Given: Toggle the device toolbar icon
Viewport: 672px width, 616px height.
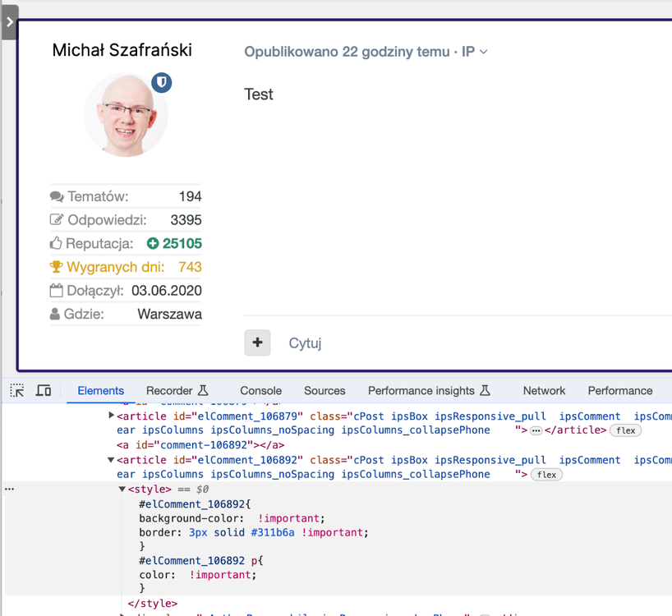Looking at the screenshot, I should point(44,391).
